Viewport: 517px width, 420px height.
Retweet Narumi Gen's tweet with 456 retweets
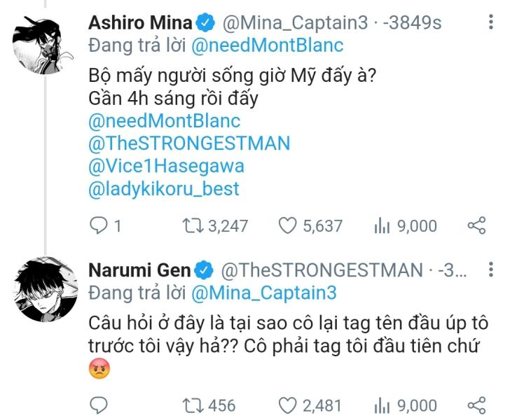[x=193, y=405]
